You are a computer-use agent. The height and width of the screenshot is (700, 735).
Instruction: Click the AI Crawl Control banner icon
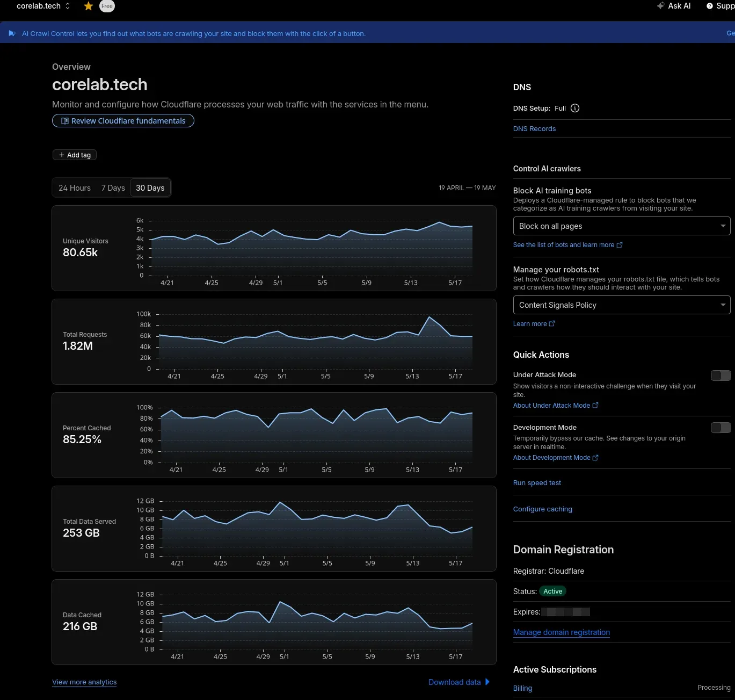12,33
